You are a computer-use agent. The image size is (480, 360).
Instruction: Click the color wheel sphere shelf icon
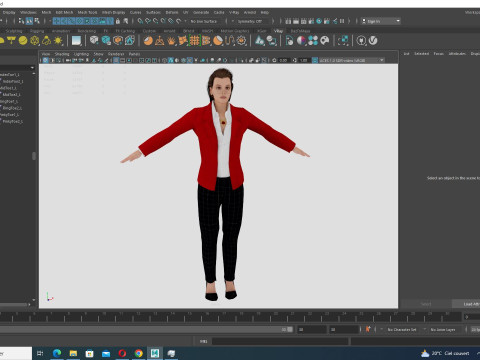[301, 41]
